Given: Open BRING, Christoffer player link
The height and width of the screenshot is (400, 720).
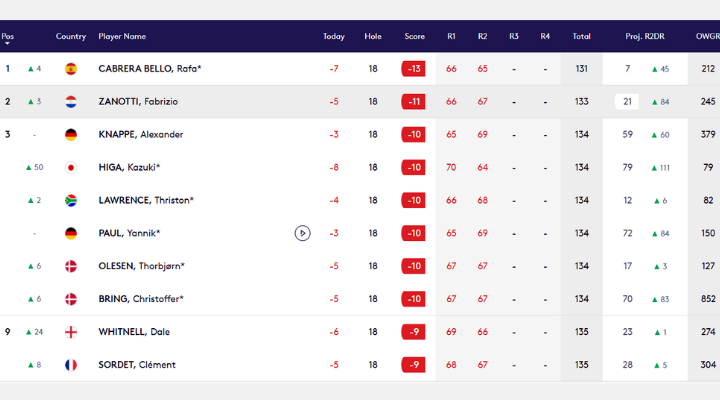Looking at the screenshot, I should pyautogui.click(x=141, y=299).
